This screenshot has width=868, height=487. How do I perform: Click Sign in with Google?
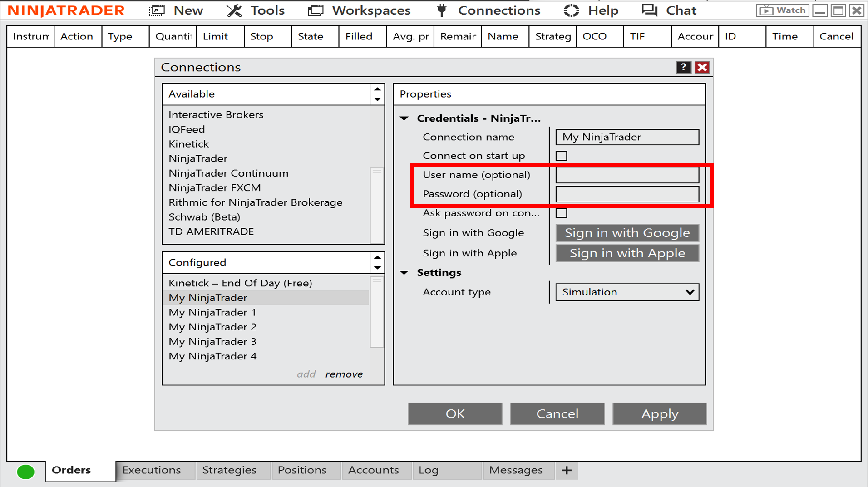point(627,233)
